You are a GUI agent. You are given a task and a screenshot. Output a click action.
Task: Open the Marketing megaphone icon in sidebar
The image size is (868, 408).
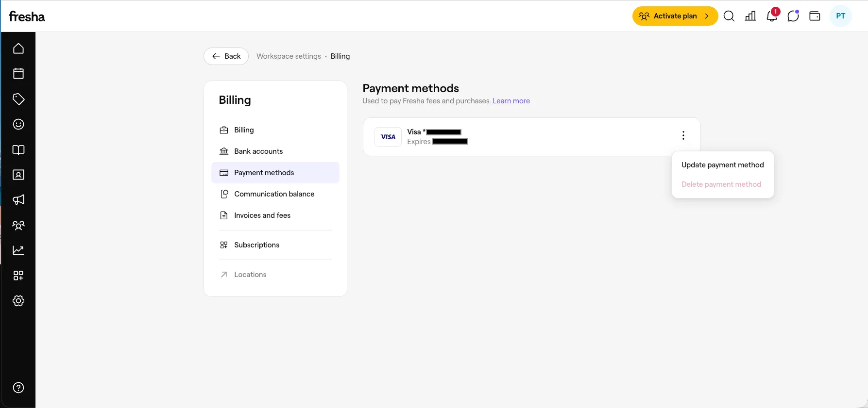[x=18, y=200]
